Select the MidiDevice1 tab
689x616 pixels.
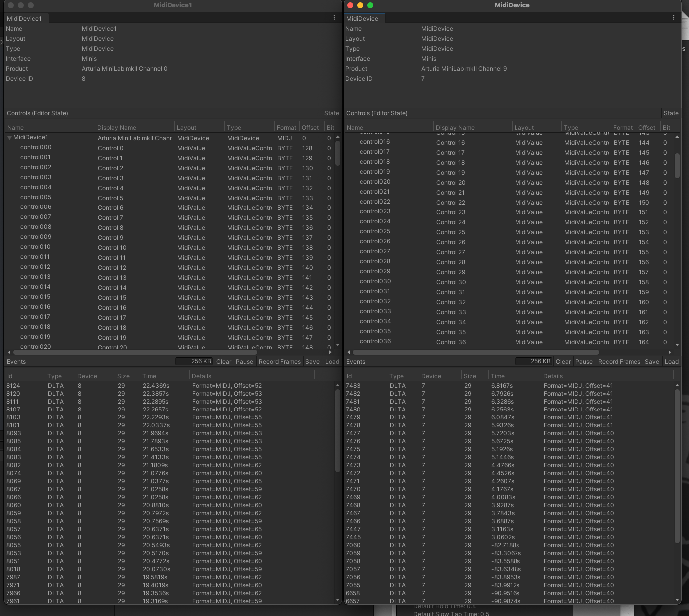24,18
